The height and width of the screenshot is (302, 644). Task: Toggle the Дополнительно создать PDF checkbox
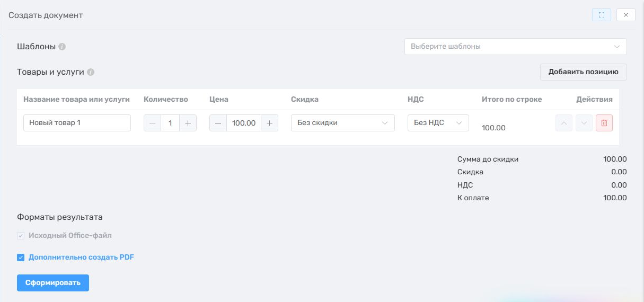point(21,257)
